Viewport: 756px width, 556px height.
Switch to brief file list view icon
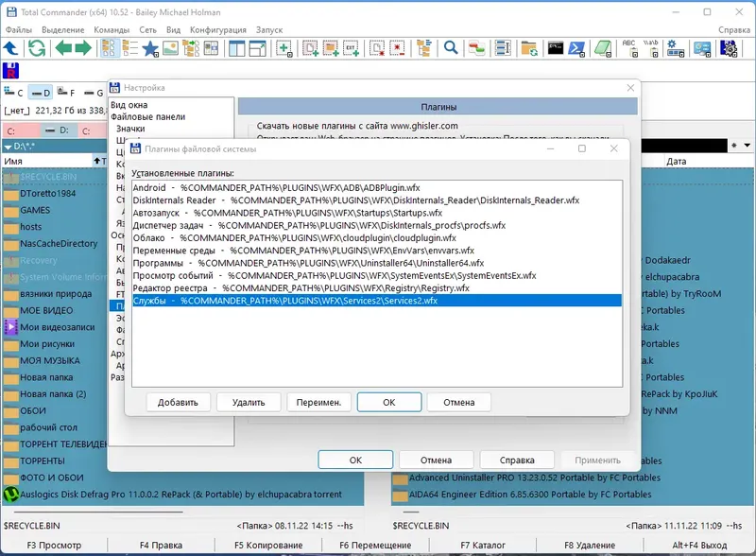[110, 48]
